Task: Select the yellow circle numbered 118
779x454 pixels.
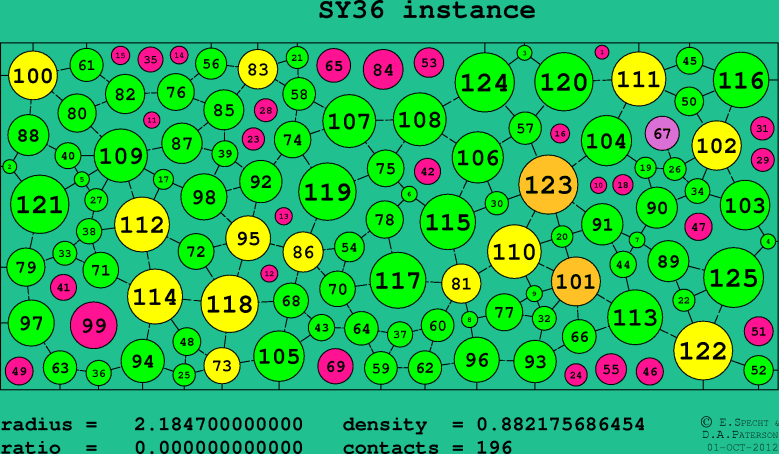Action: click(230, 304)
